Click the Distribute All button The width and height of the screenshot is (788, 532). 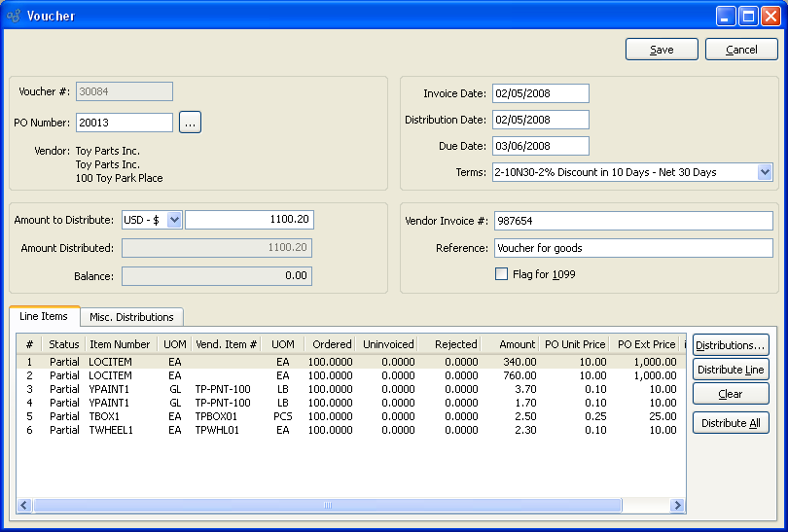coord(730,423)
